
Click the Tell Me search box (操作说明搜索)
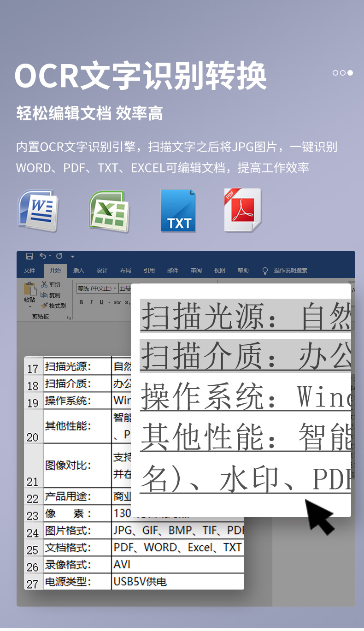[x=290, y=271]
